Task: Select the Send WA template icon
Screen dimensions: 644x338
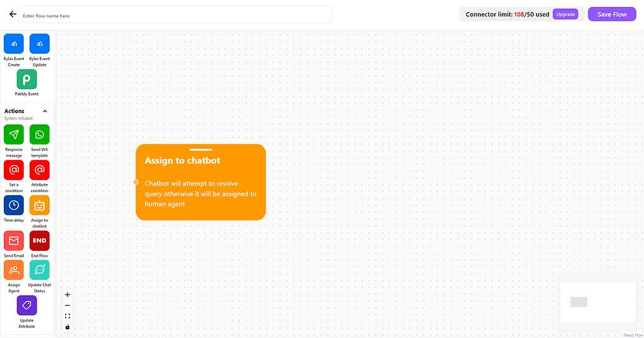Action: (39, 135)
